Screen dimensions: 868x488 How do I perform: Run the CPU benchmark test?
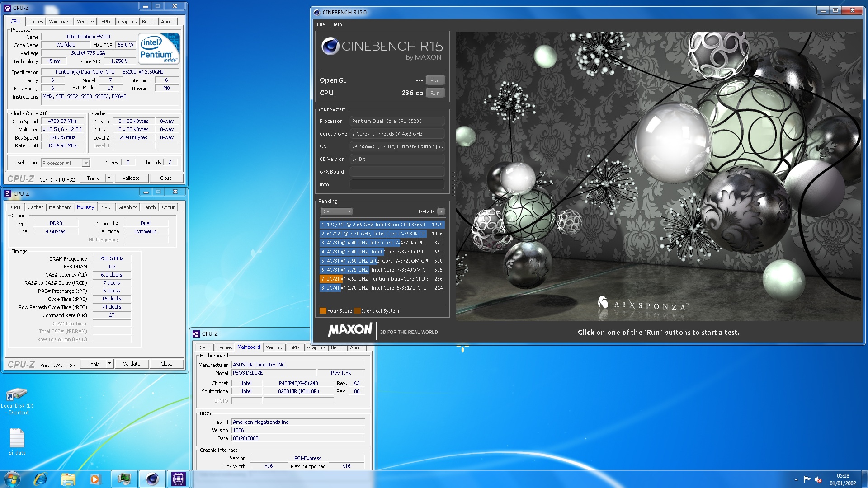coord(435,93)
